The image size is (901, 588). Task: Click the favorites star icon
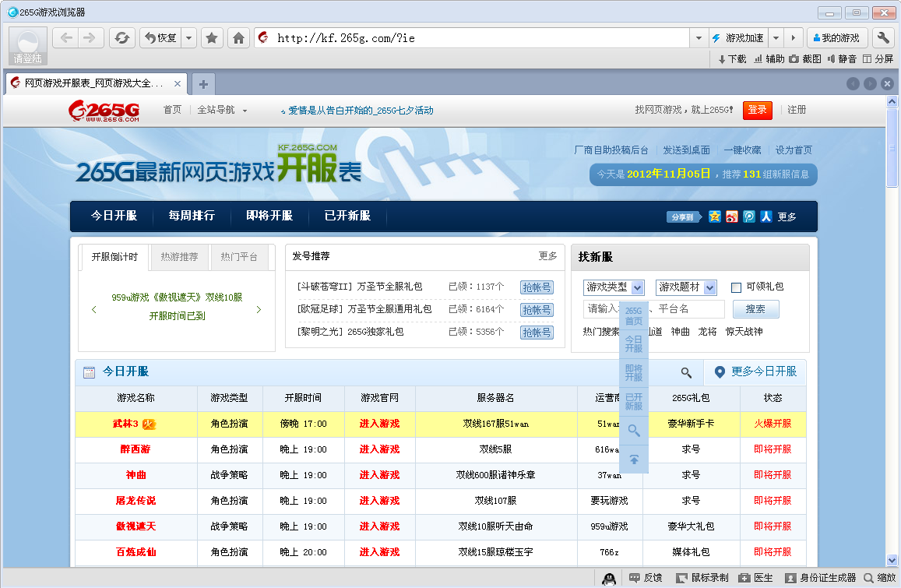click(x=212, y=38)
